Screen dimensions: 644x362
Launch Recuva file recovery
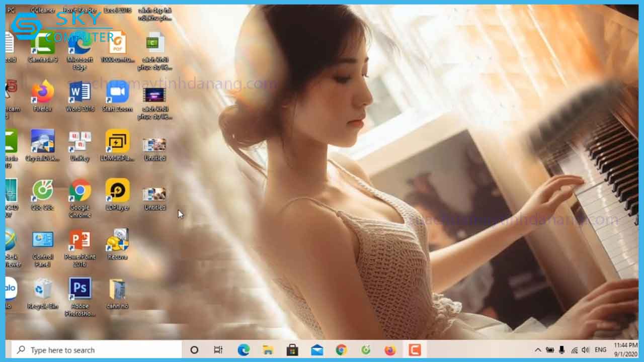click(x=117, y=241)
